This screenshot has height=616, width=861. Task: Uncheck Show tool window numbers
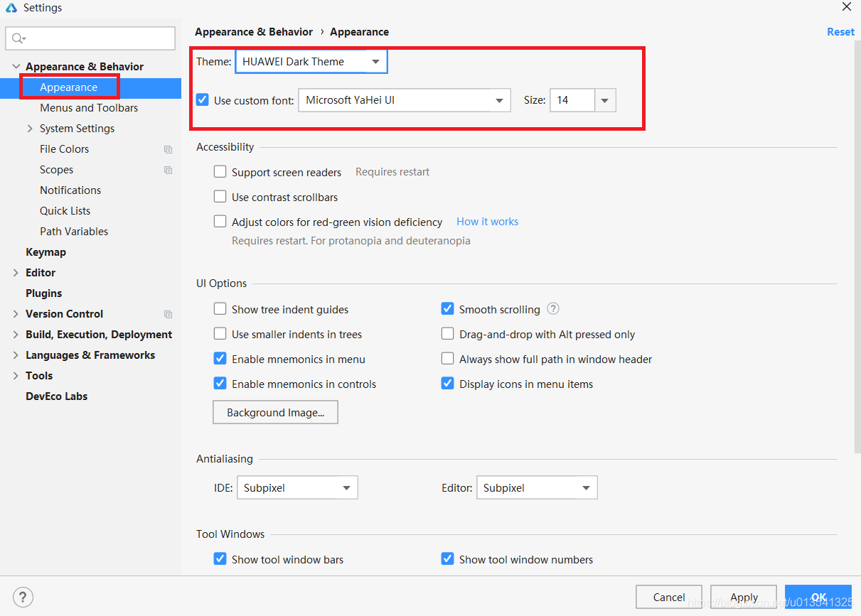[448, 559]
